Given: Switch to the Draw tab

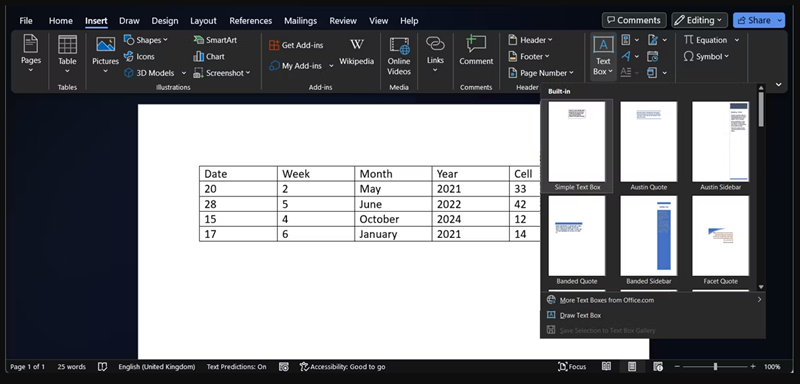Looking at the screenshot, I should click(129, 21).
